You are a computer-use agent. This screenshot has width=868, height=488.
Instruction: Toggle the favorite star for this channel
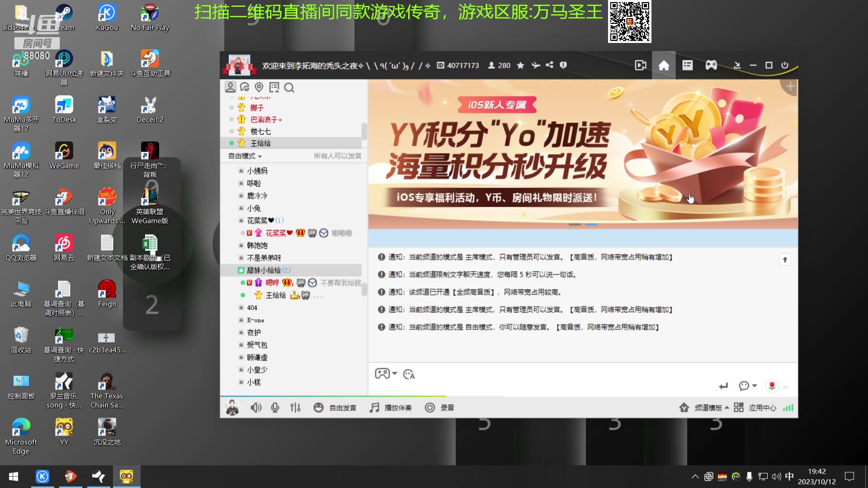[520, 65]
